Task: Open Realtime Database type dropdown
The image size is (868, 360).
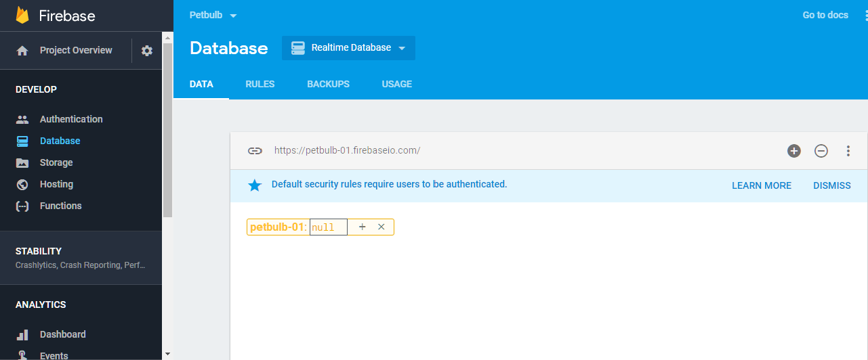Action: (348, 48)
